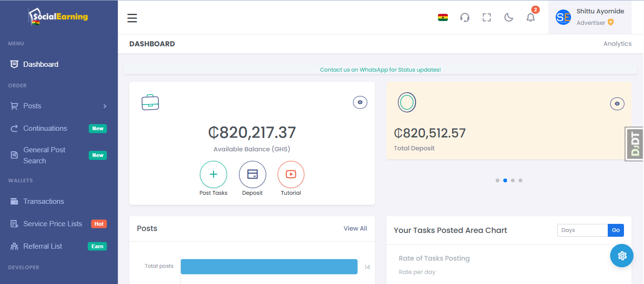Hide the Available Balance amount
Image resolution: width=644 pixels, height=284 pixels.
click(x=360, y=102)
